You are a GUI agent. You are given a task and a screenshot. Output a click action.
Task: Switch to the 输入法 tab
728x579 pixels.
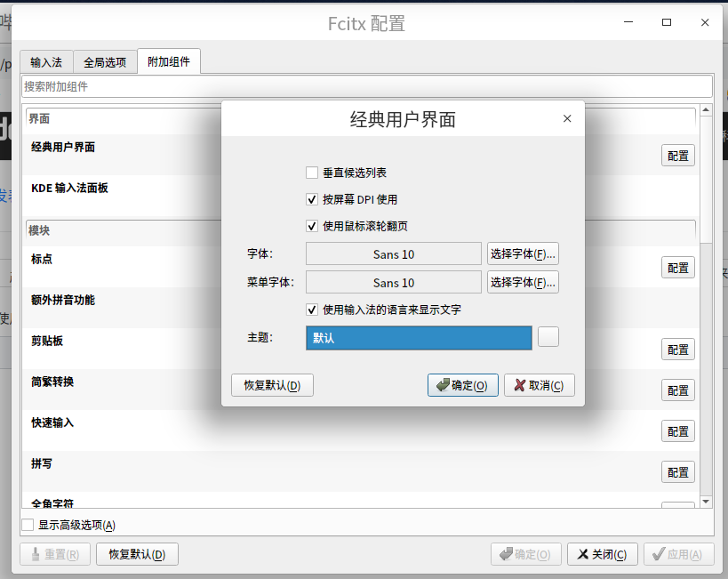[46, 61]
